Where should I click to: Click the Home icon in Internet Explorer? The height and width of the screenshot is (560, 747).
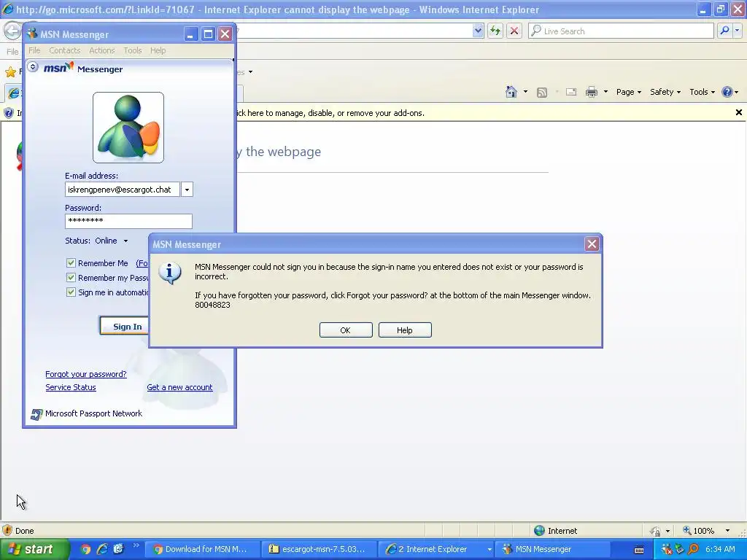coord(511,92)
